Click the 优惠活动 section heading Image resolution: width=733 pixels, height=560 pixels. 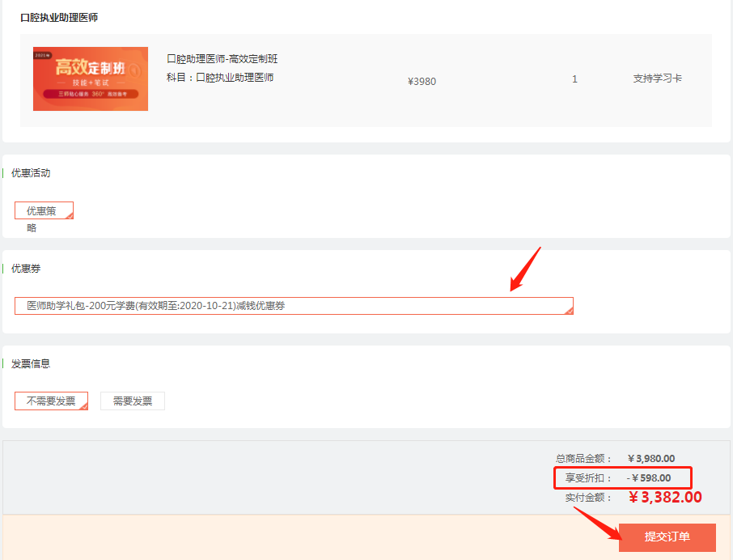(x=31, y=173)
